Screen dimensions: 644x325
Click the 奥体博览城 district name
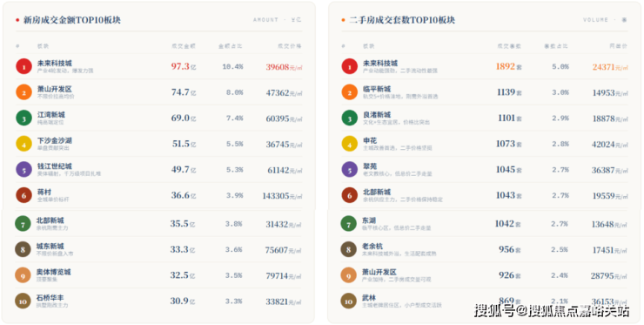(x=53, y=272)
